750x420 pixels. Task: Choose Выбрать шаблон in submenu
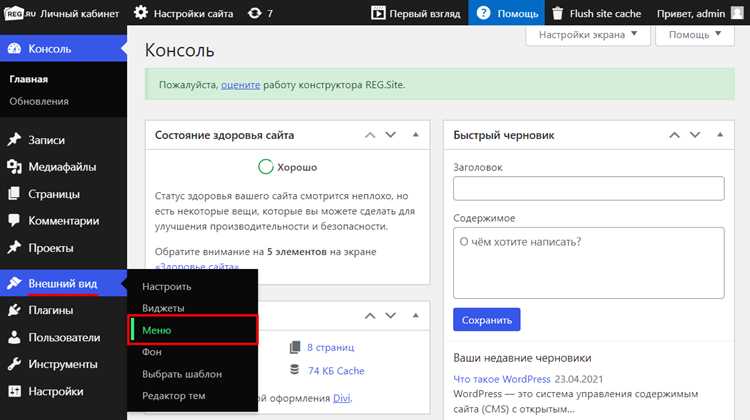pyautogui.click(x=182, y=374)
